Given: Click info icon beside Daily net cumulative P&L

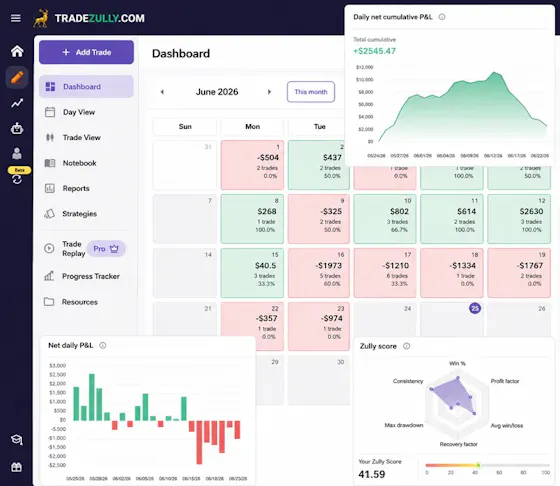Looking at the screenshot, I should pos(442,17).
